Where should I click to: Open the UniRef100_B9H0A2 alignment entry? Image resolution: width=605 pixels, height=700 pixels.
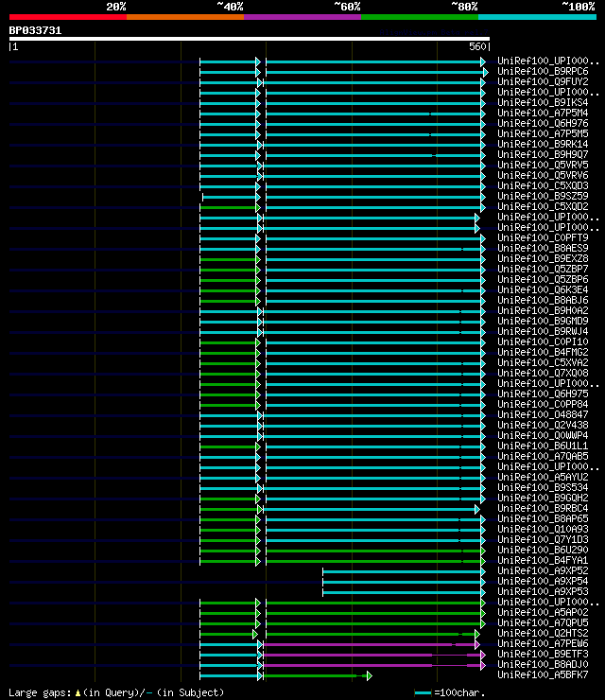click(x=543, y=310)
